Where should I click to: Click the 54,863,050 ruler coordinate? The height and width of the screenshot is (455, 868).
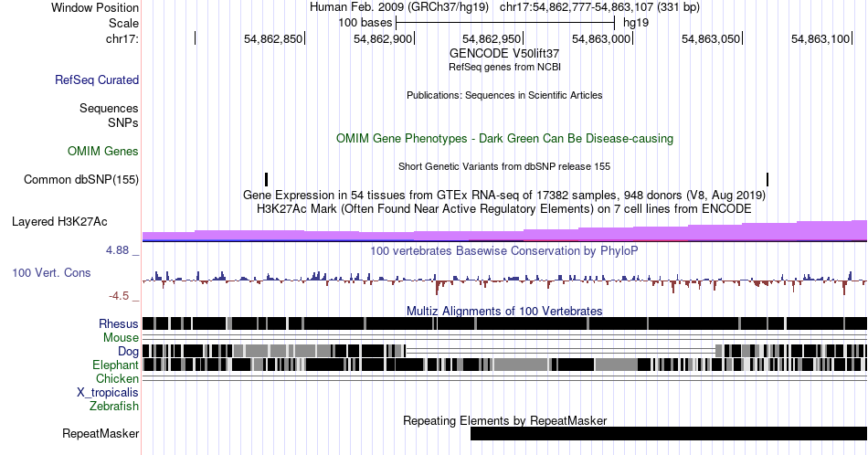pos(711,38)
